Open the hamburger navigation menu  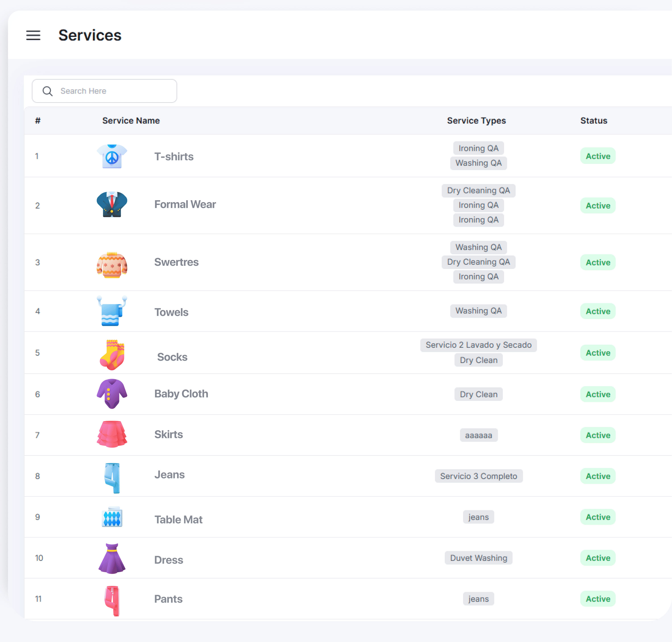pos(33,35)
